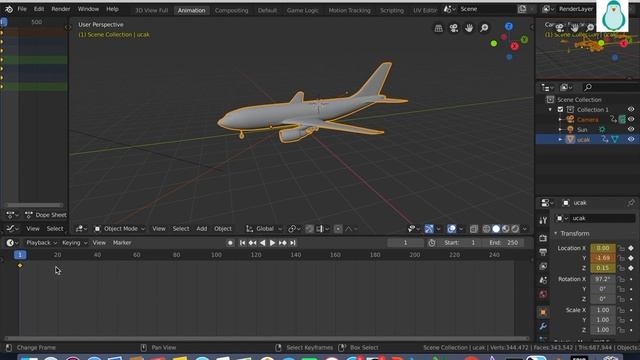Toggle camera view icon in main viewport
The height and width of the screenshot is (360, 640).
point(453,28)
